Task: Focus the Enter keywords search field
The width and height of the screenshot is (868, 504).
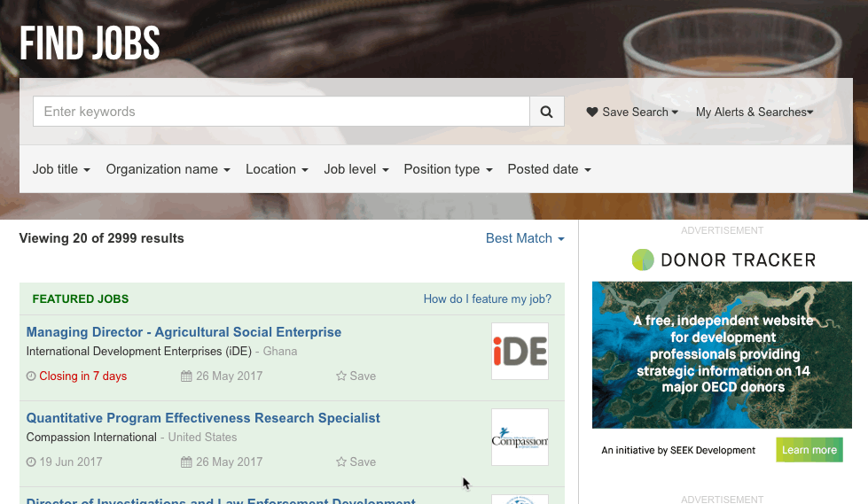Action: point(281,112)
